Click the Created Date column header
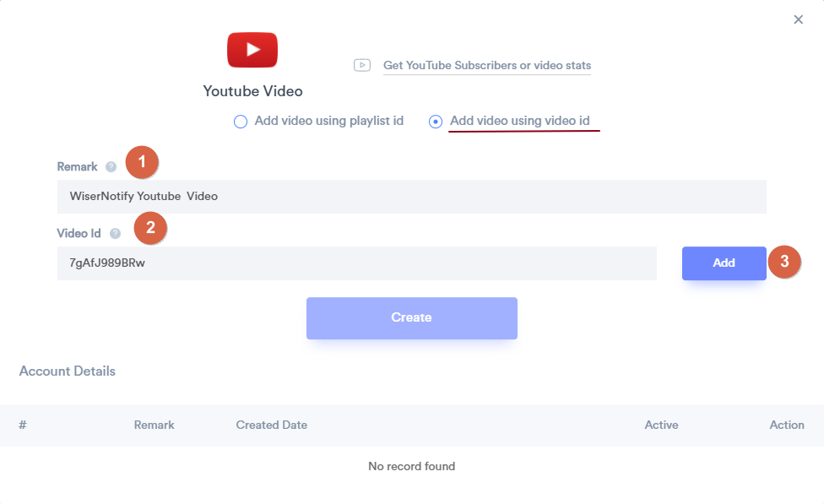824x504 pixels. click(271, 425)
